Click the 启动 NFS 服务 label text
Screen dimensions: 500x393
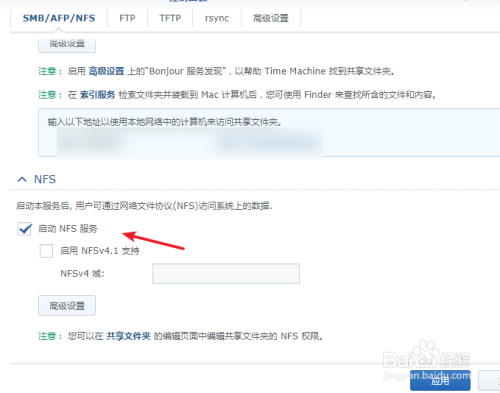pyautogui.click(x=68, y=229)
